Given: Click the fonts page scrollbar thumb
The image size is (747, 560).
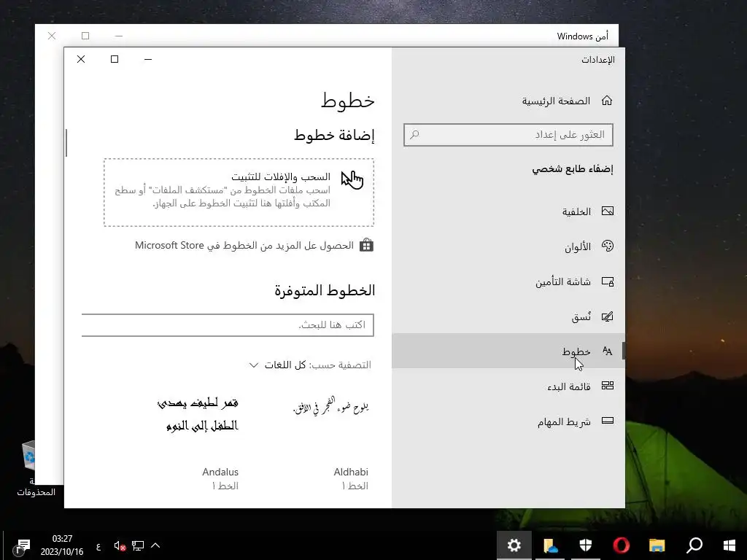Looking at the screenshot, I should coord(66,142).
